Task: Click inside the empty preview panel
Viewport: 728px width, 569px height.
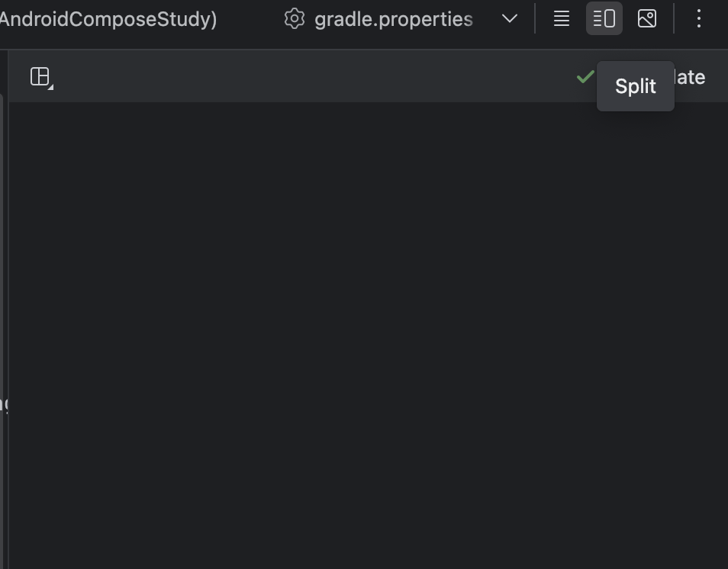Action: pos(368,335)
